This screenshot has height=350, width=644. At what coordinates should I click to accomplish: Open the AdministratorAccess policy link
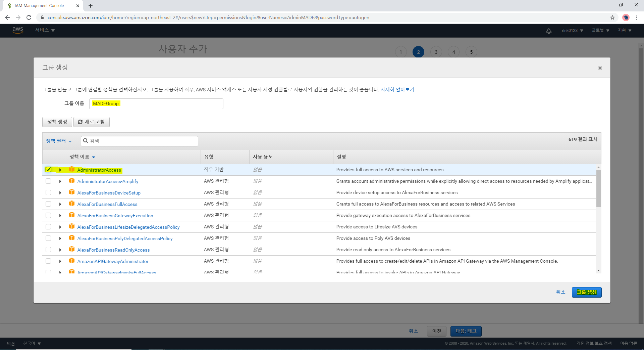click(x=99, y=170)
